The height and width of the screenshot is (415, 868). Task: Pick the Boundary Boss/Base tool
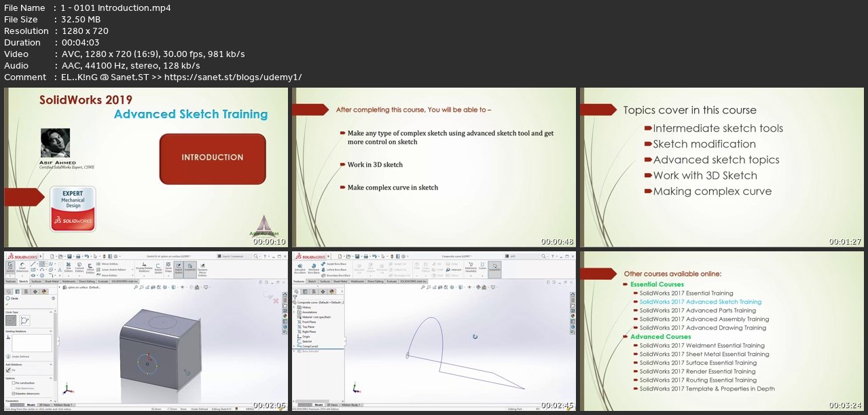(x=336, y=275)
